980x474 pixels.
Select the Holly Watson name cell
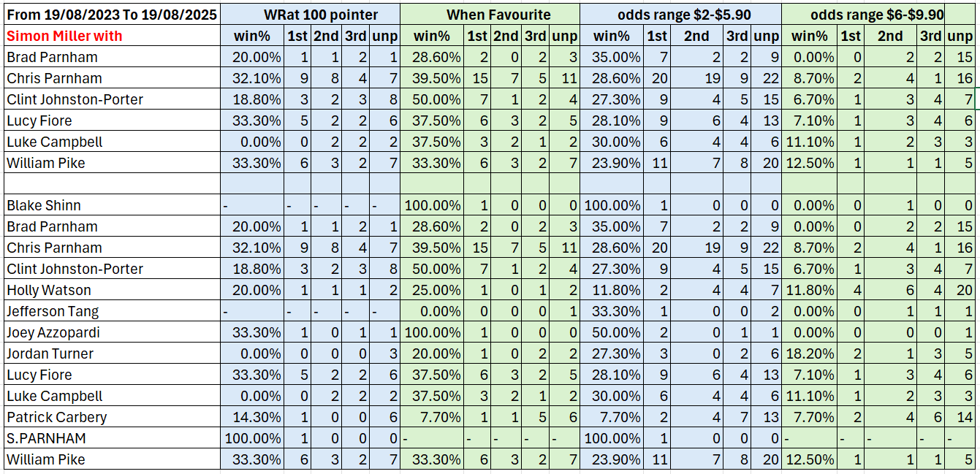(x=111, y=290)
